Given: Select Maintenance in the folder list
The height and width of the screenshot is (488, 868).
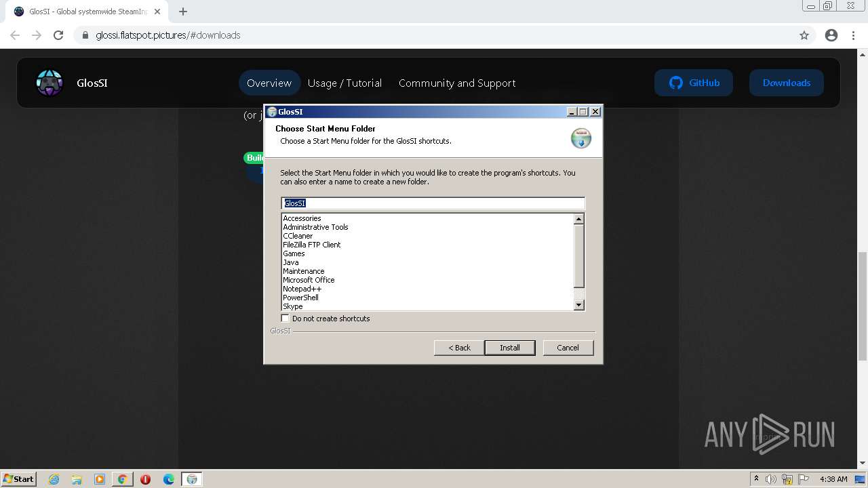Looking at the screenshot, I should pyautogui.click(x=303, y=271).
